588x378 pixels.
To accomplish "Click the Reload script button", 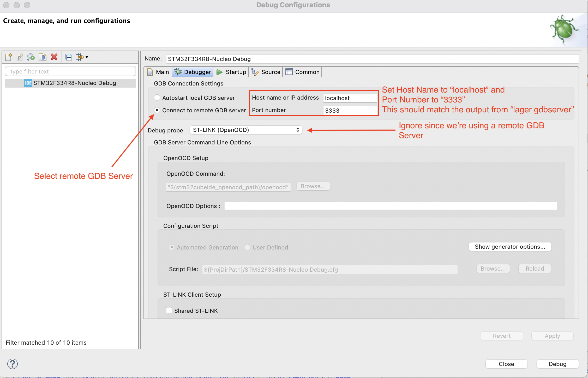I will click(x=535, y=269).
